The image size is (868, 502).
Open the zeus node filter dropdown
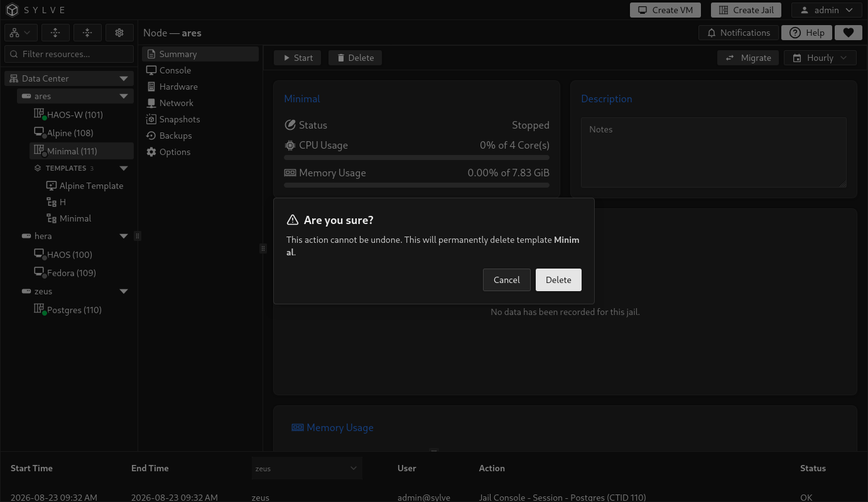[x=307, y=468]
